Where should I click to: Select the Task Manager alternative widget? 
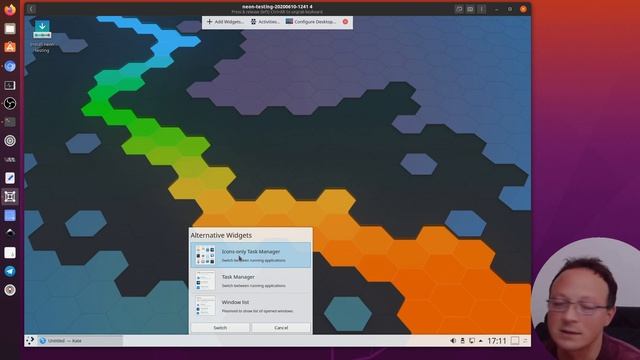pos(251,280)
